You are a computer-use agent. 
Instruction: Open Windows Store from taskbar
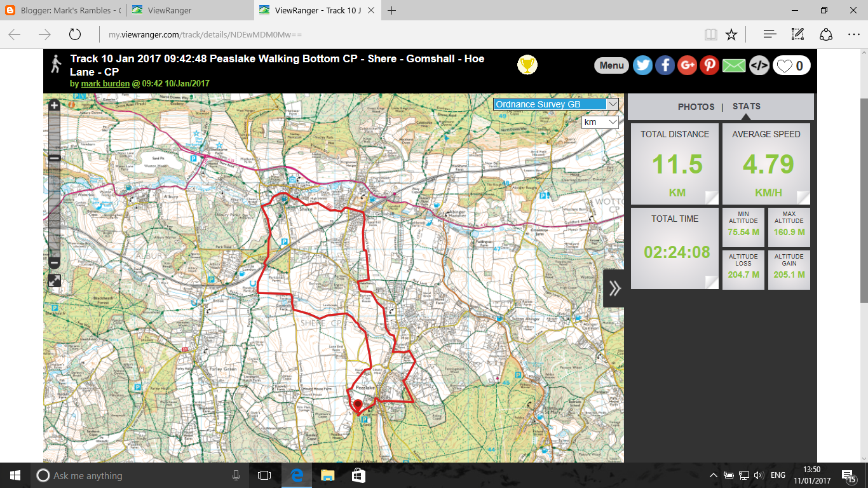[x=358, y=475]
